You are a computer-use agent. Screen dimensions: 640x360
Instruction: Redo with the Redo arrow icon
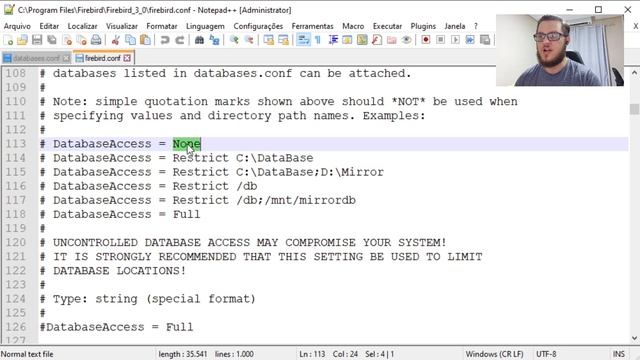click(180, 40)
